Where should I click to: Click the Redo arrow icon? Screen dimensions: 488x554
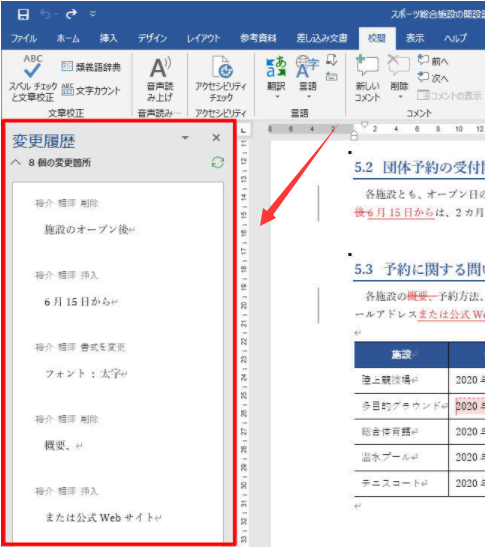(x=71, y=14)
